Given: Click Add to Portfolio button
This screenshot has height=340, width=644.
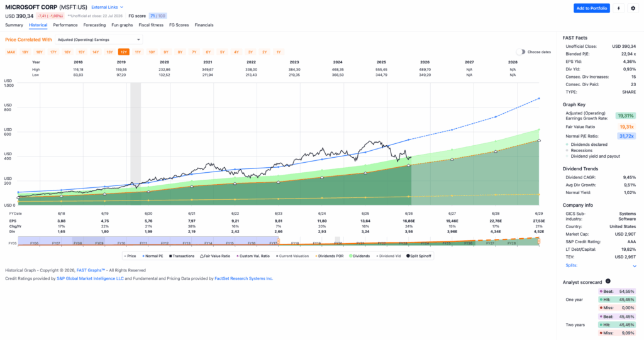Looking at the screenshot, I should pyautogui.click(x=591, y=8).
